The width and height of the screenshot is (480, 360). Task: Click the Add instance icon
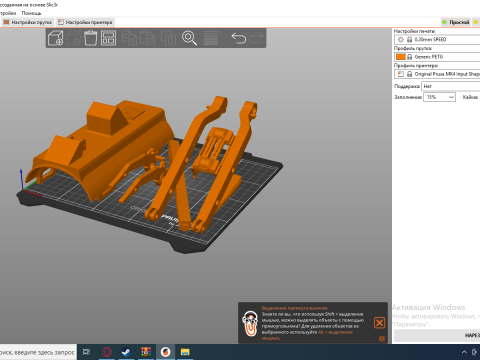168,38
